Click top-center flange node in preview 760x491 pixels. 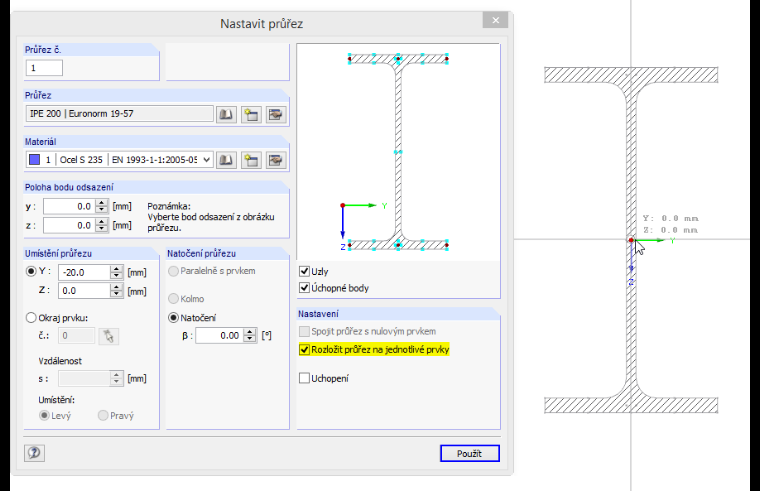click(x=398, y=59)
